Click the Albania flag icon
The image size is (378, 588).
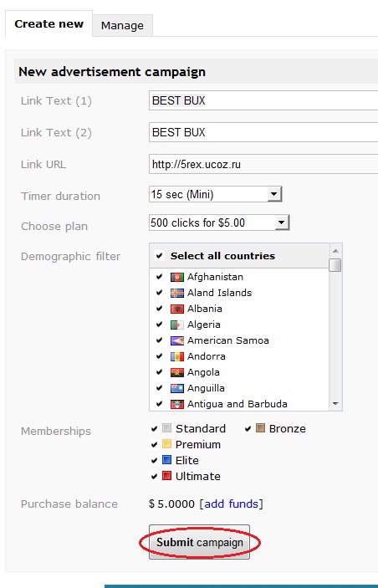177,309
